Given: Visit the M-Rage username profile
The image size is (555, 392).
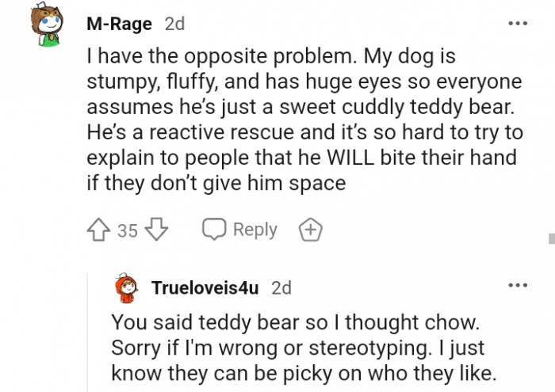Looking at the screenshot, I should pos(119,24).
